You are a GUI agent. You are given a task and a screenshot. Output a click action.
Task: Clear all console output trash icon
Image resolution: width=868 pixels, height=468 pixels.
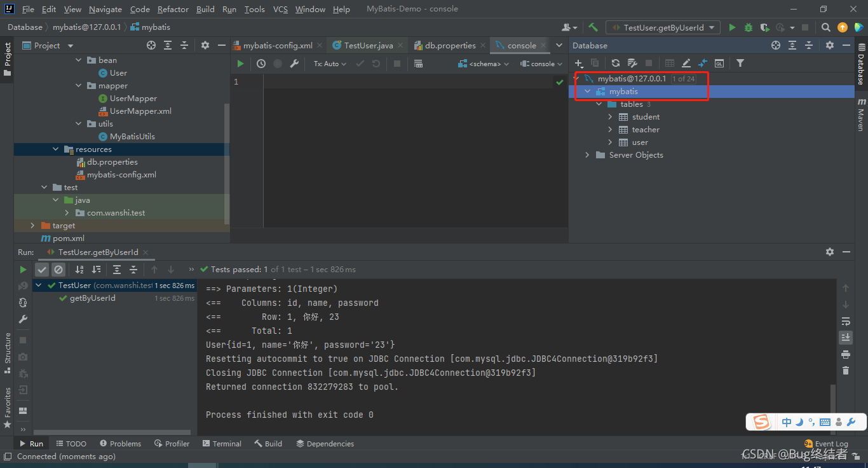point(845,371)
